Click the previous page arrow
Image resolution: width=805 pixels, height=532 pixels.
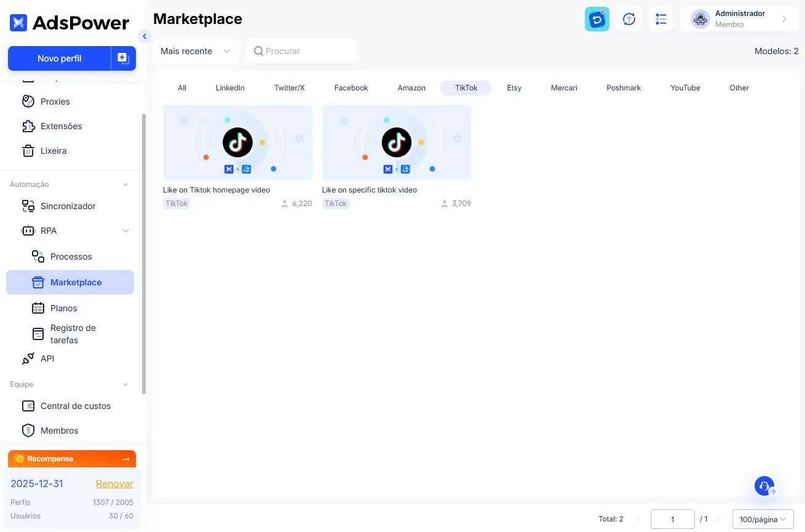638,519
